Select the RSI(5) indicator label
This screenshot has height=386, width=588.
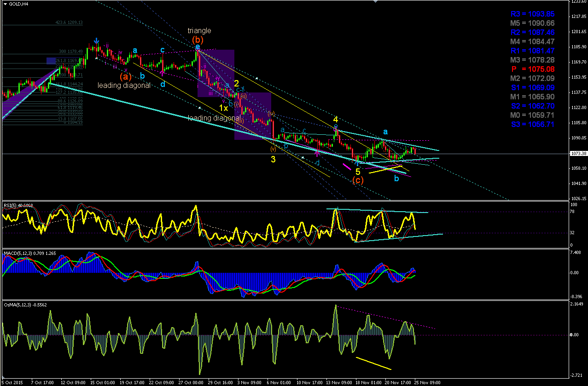pyautogui.click(x=18, y=205)
